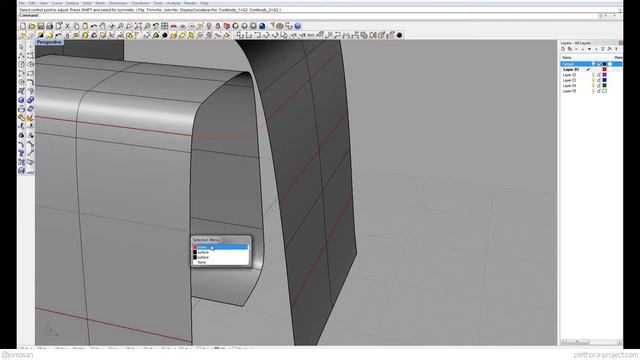640x360 pixels.
Task: Open the Help menu
Action: click(204, 3)
